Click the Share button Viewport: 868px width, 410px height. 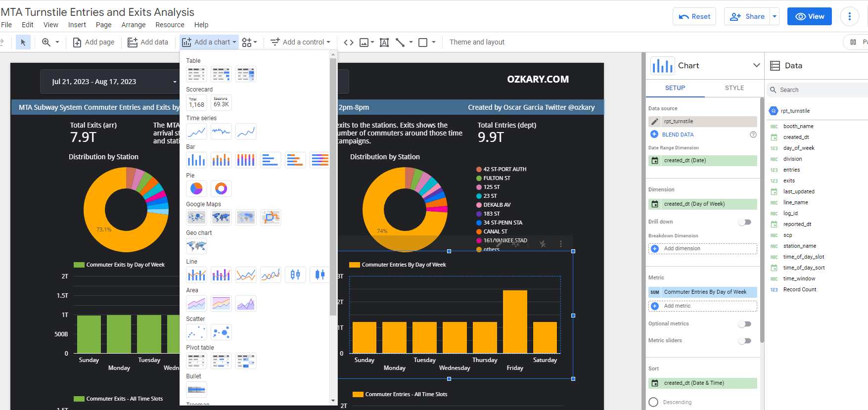point(747,16)
